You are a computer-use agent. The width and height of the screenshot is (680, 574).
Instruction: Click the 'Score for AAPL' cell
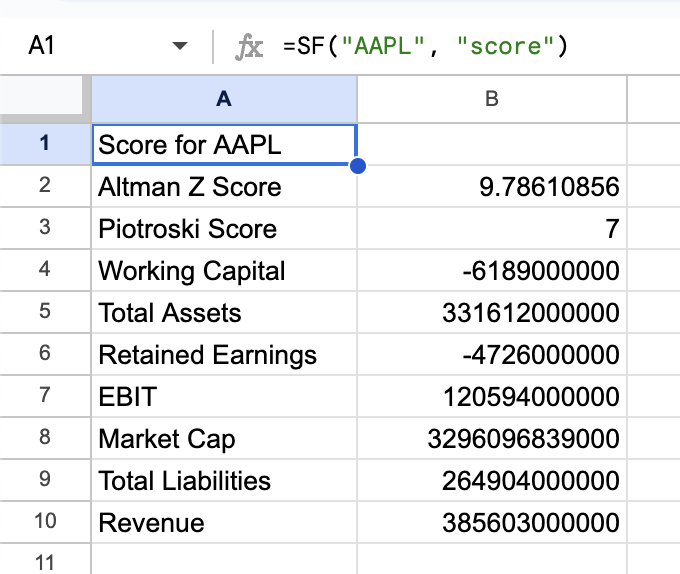[224, 144]
